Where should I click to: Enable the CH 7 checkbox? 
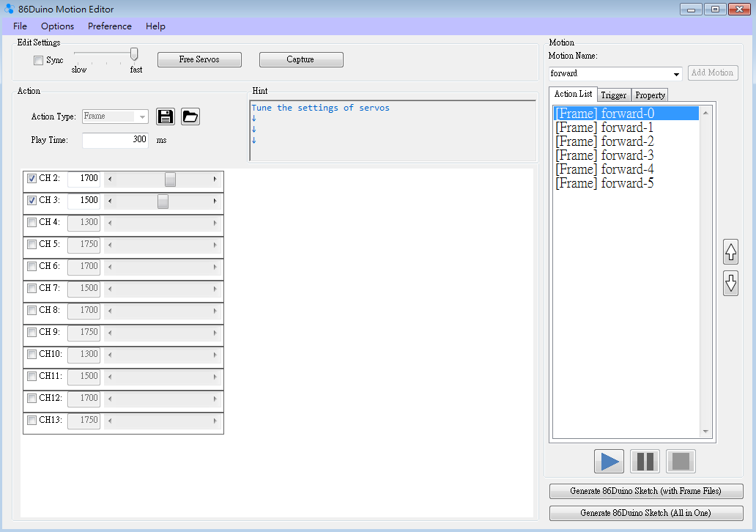(x=31, y=289)
